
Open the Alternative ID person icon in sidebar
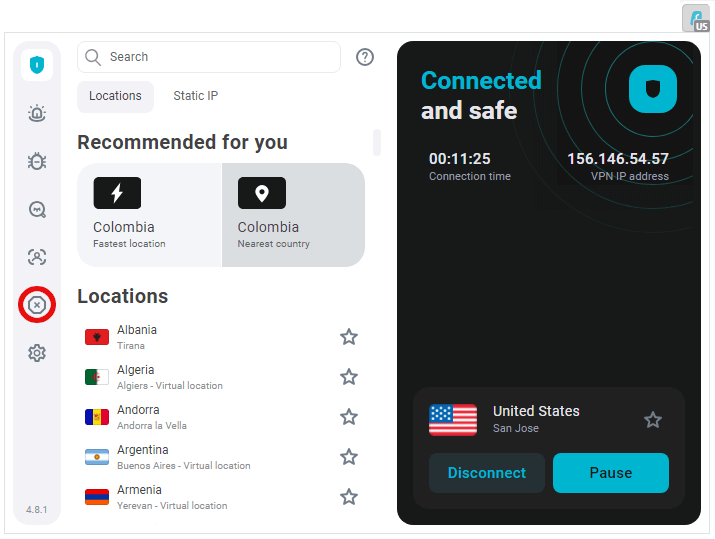coord(37,257)
